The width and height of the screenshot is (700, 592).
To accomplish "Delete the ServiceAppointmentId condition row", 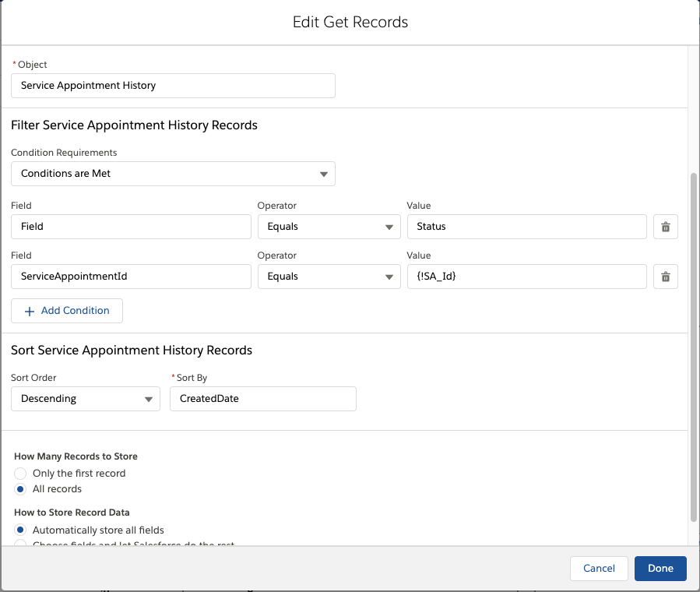I will [665, 277].
